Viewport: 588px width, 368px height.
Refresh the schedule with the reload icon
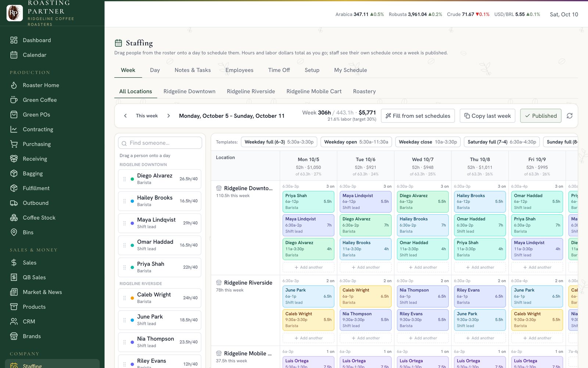point(570,116)
